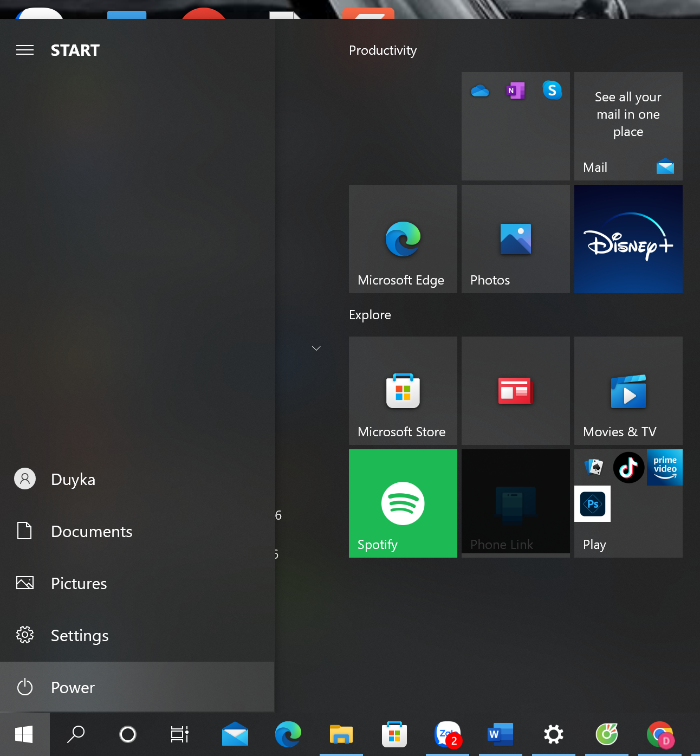Switch to Word on the taskbar
Viewport: 700px width, 756px height.
click(x=500, y=734)
